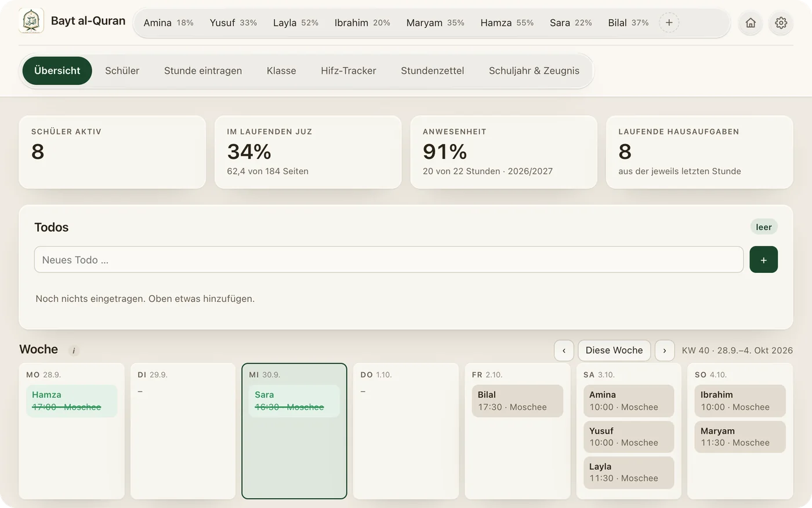Click the home icon button
This screenshot has width=812, height=508.
tap(751, 23)
